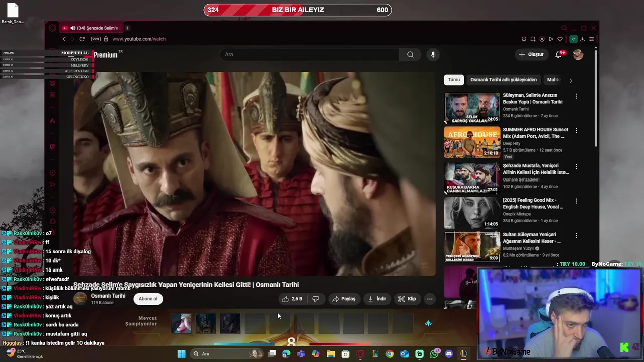Open Google Chrome from the taskbar
Image resolution: width=644 pixels, height=362 pixels.
(x=390, y=354)
